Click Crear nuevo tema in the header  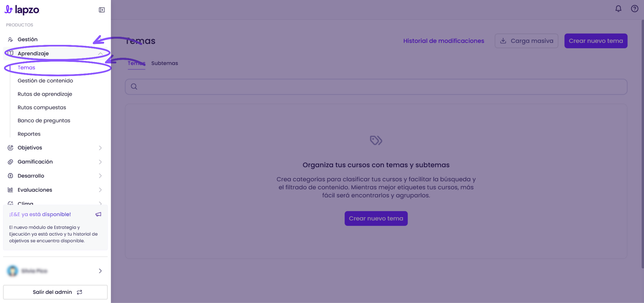pyautogui.click(x=596, y=41)
